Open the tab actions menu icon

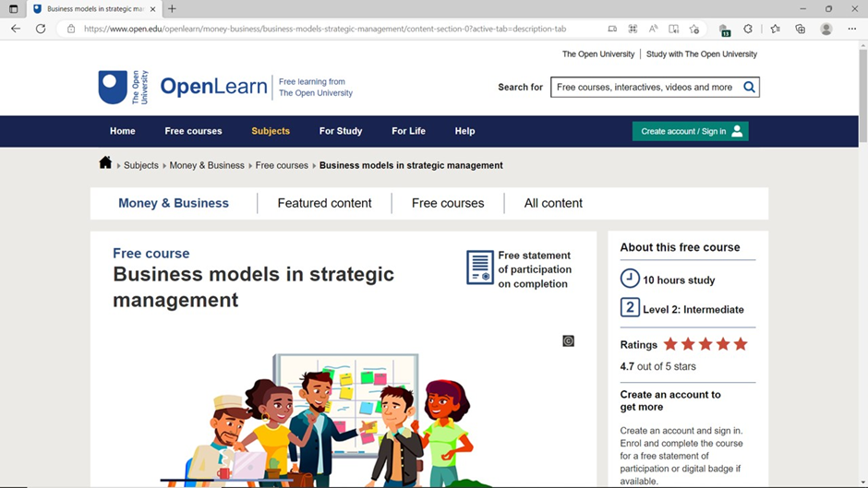pos(13,9)
